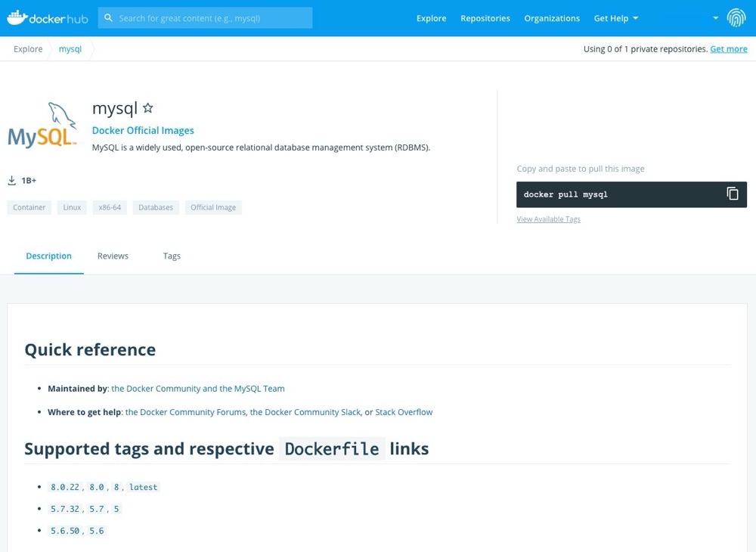Switch to the Reviews tab

tap(113, 256)
